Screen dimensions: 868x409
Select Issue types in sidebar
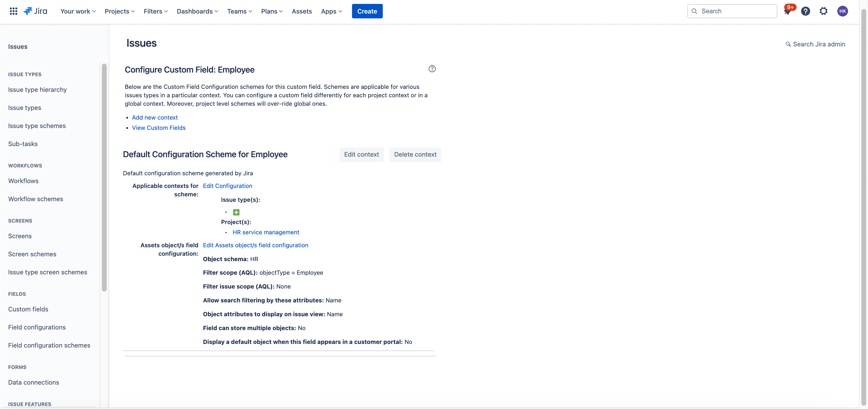[25, 108]
